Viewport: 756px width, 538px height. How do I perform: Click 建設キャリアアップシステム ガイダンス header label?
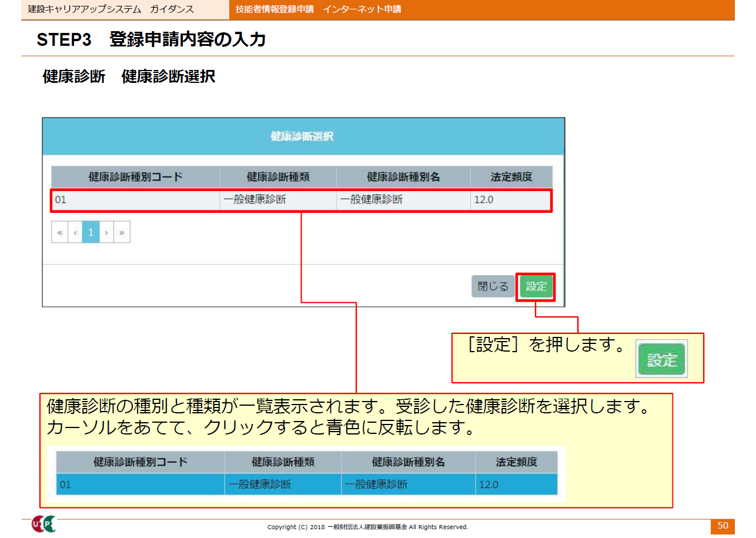click(111, 9)
